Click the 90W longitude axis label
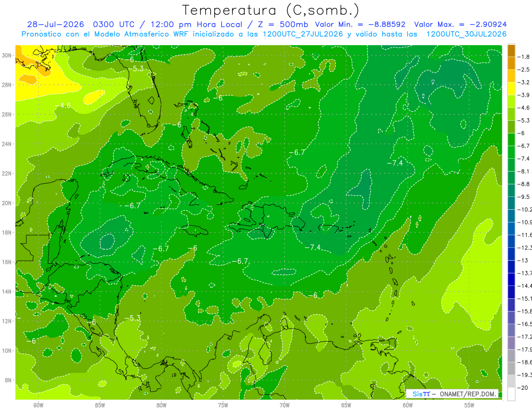This screenshot has height=411, width=532. point(38,405)
